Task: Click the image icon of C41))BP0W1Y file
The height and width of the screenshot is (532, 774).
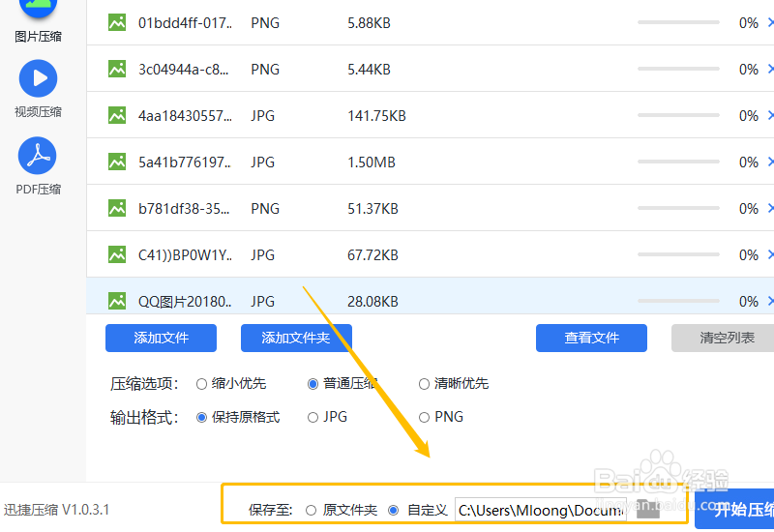Action: coord(117,254)
